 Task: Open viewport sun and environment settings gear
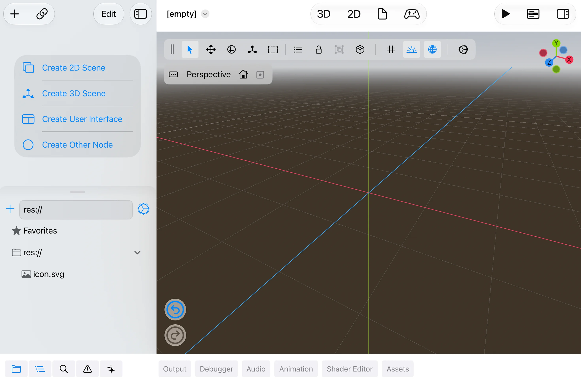(x=463, y=50)
